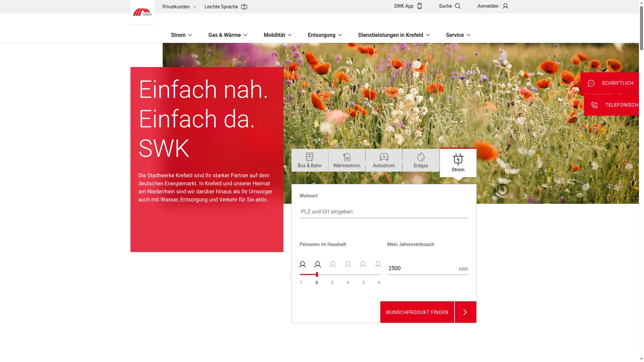The height and width of the screenshot is (362, 644).
Task: Select the first person icon for household
Action: tap(303, 264)
